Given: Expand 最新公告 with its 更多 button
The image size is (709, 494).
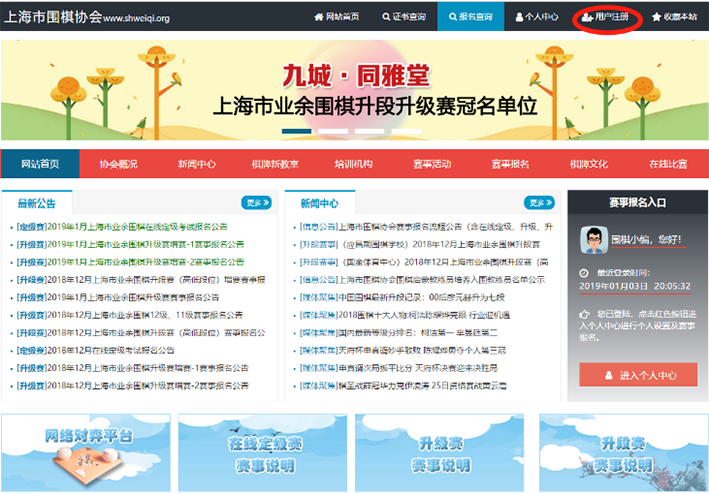Looking at the screenshot, I should click(256, 202).
